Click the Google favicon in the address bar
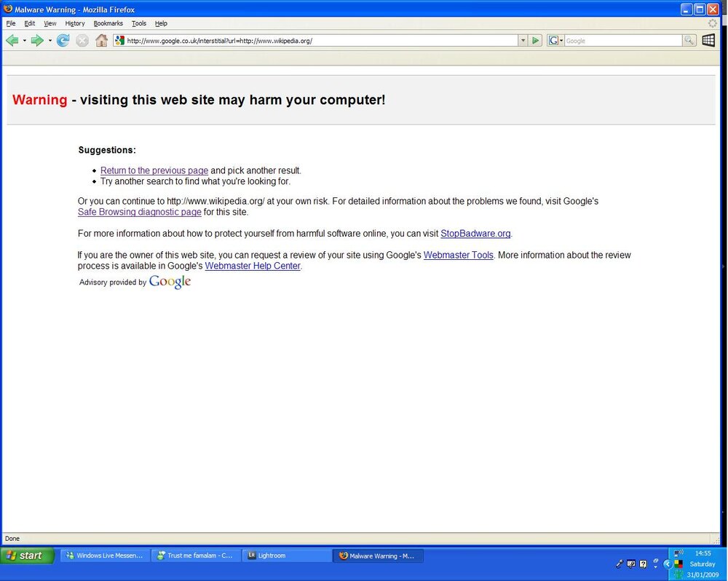This screenshot has height=581, width=728. tap(120, 41)
